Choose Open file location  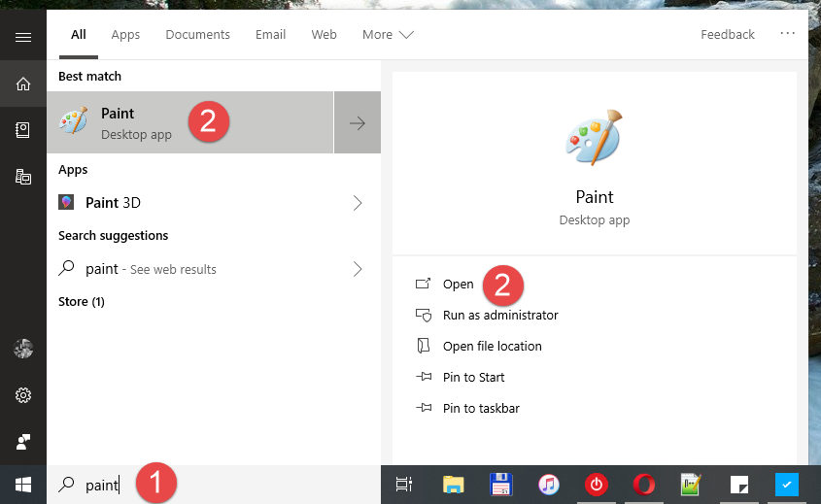[479, 346]
